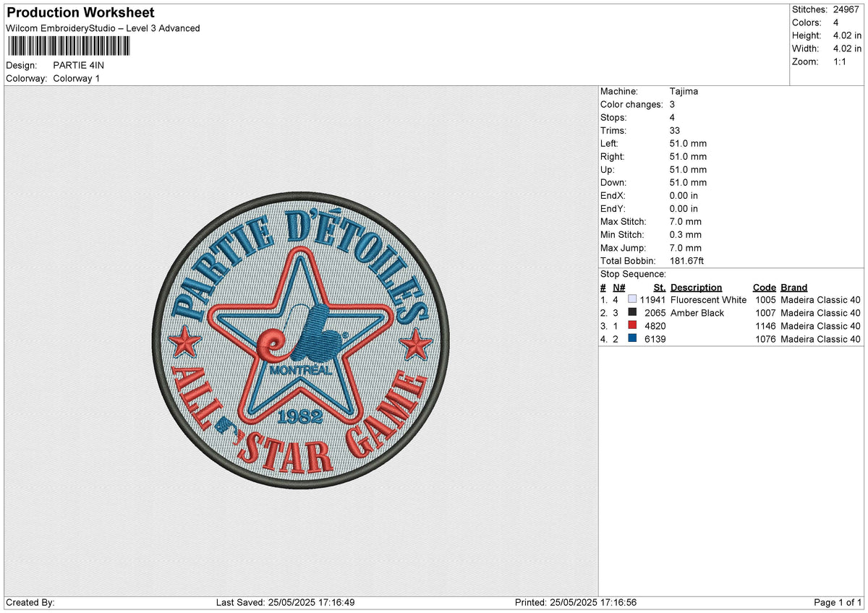Image resolution: width=868 pixels, height=613 pixels.
Task: Click the thread code "1005"
Action: coord(765,300)
